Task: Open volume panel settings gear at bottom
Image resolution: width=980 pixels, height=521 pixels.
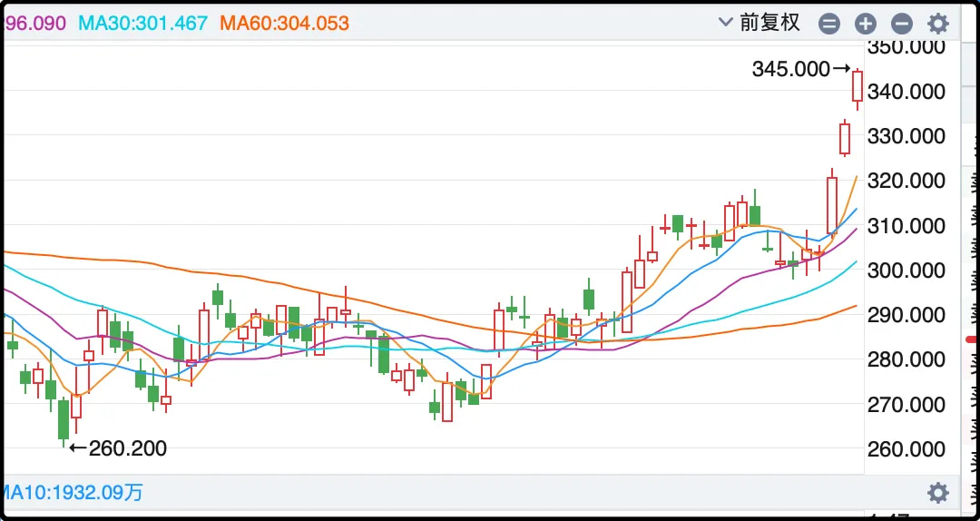Action: coord(938,493)
